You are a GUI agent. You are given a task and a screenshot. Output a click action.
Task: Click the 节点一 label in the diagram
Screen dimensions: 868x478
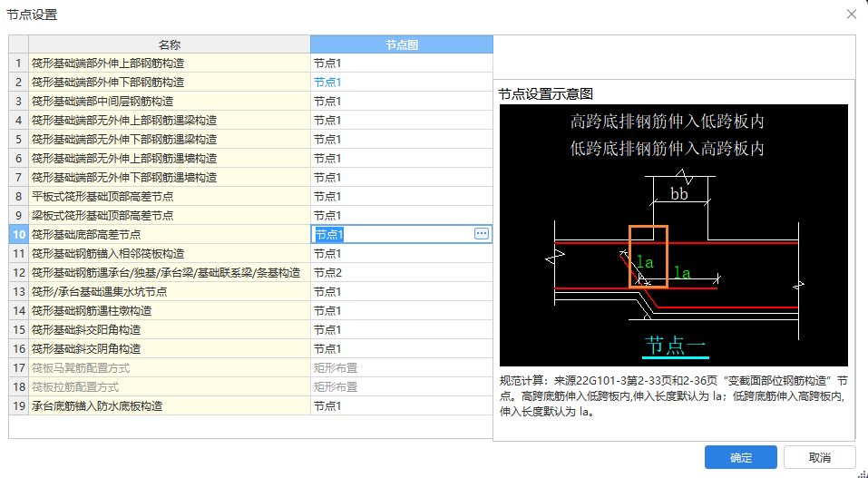[x=676, y=346]
